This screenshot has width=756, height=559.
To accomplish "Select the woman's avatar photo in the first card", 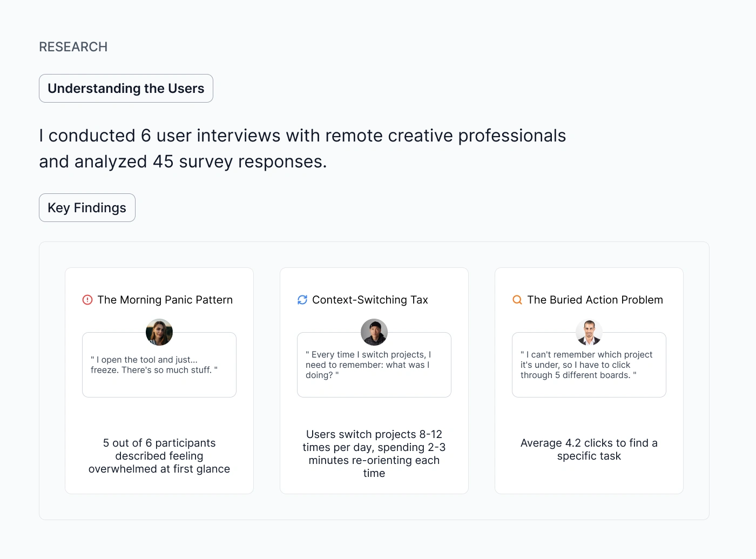I will [x=159, y=332].
